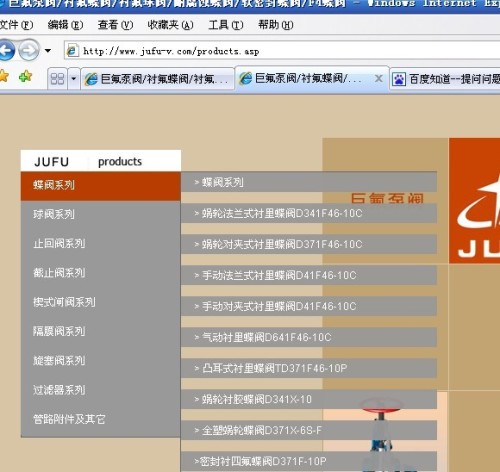
Task: Select 蝶阀系列 in the left category list
Action: point(101,186)
